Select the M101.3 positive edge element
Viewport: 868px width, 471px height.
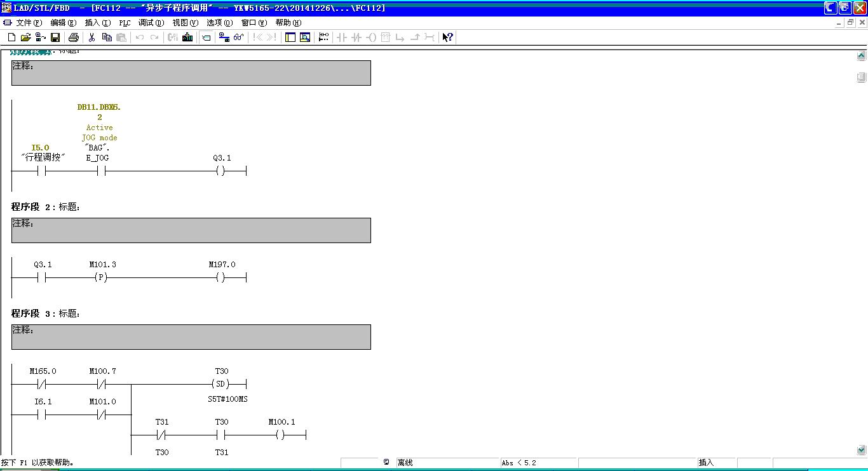pos(101,277)
